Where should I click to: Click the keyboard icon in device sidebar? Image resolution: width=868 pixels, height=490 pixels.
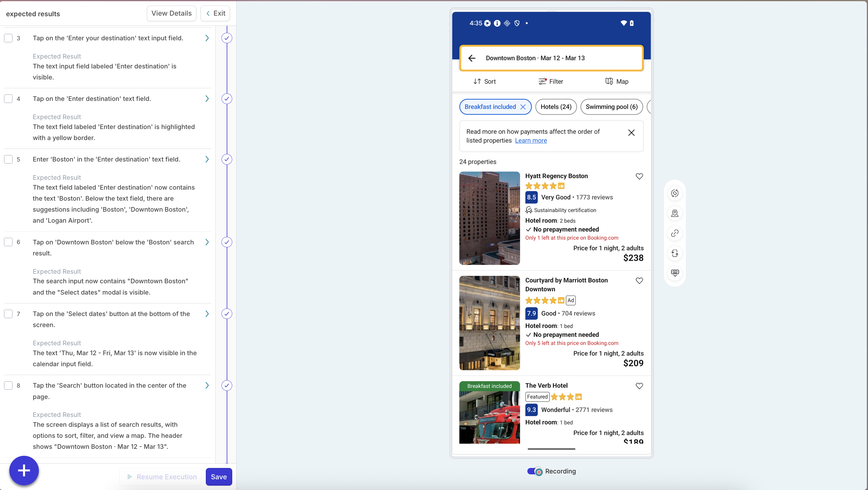(675, 273)
